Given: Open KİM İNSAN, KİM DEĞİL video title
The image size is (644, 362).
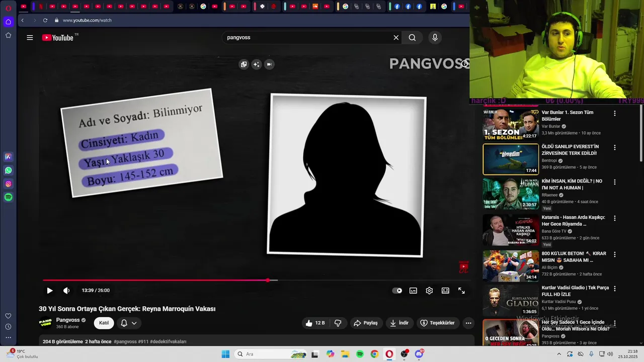Looking at the screenshot, I should [572, 184].
